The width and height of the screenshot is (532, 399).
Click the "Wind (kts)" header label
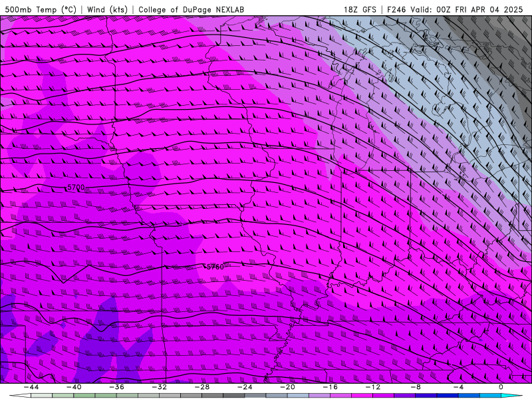pos(107,9)
